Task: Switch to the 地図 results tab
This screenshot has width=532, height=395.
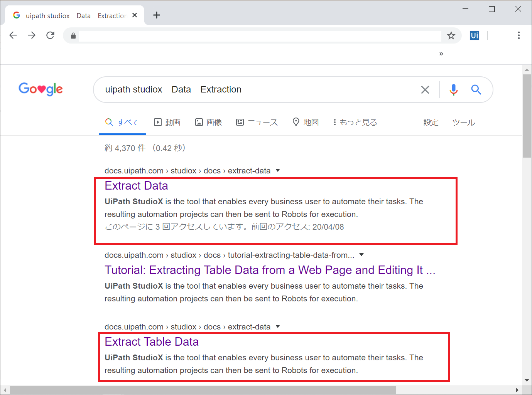Action: click(x=306, y=122)
